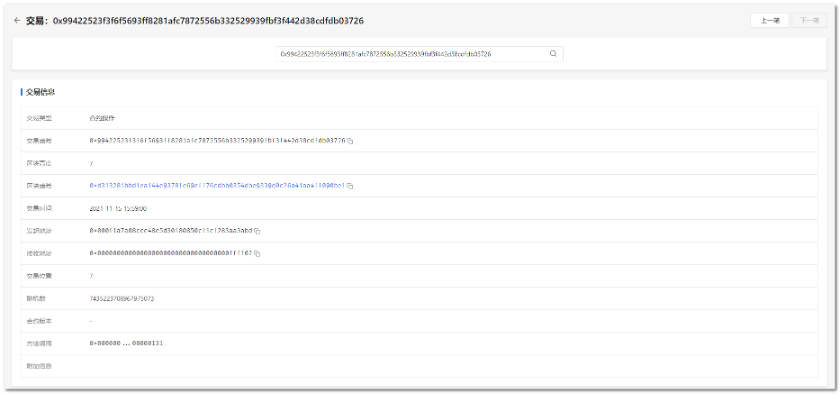Screen dimensions: 840x394
Task: Click the 交易信息 section heading
Action: click(x=40, y=92)
